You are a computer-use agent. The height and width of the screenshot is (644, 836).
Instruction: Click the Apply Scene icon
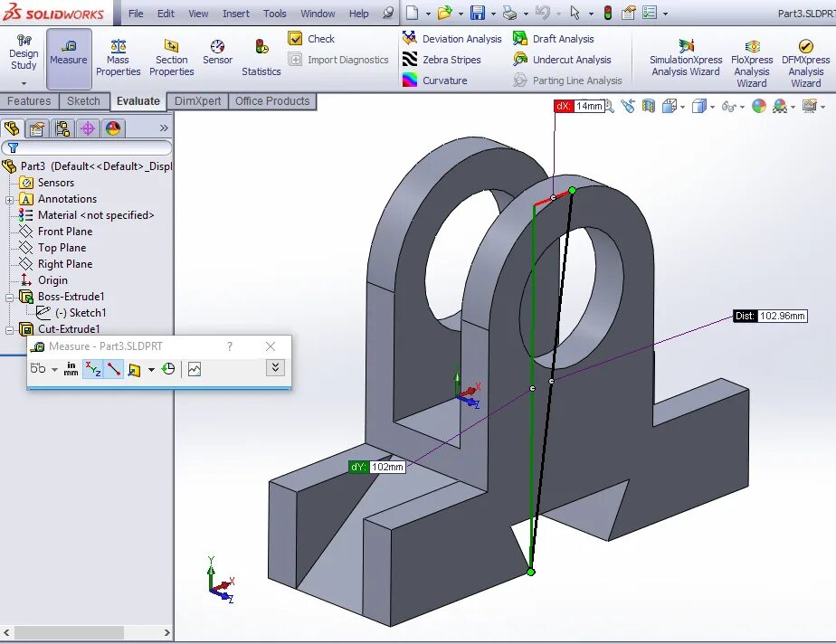click(x=780, y=106)
